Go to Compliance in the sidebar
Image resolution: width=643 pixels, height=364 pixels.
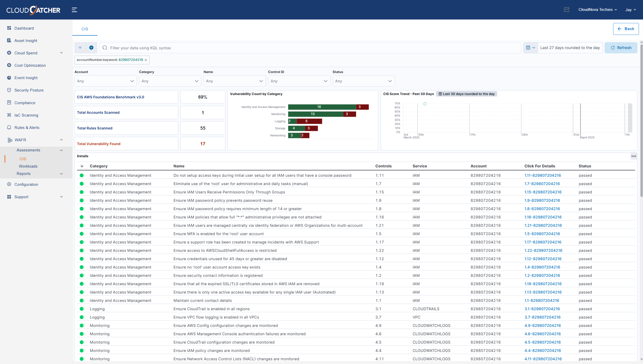pos(25,103)
